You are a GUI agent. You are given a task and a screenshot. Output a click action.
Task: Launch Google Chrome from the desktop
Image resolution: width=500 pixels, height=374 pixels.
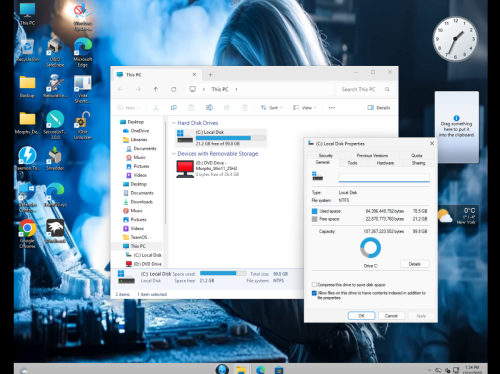(x=27, y=233)
